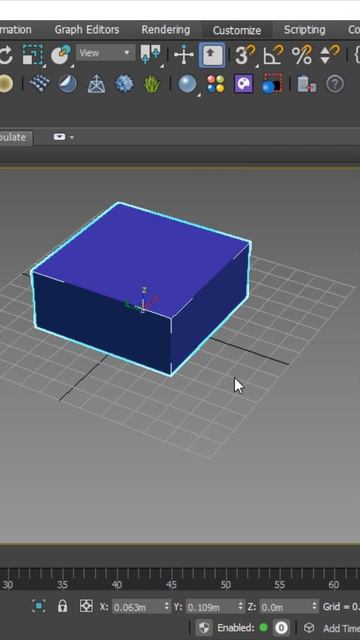Choose the Use Pivot Point Center icon
360x640 pixels.
tap(150, 54)
